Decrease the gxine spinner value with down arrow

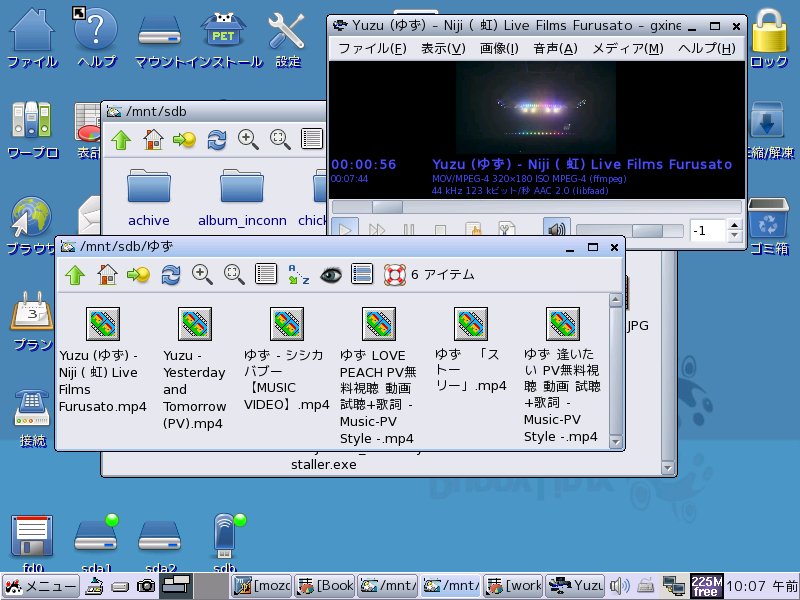735,237
